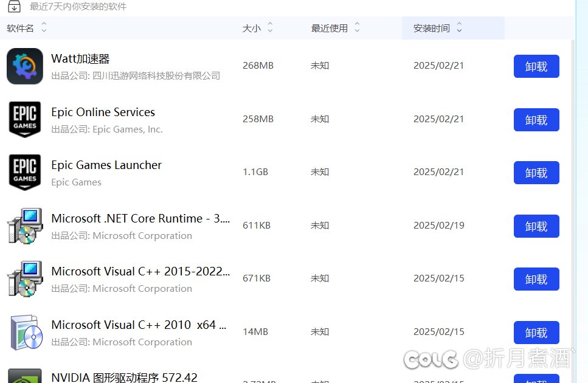Uninstall Watt加速器 with 卸载 button

[536, 66]
